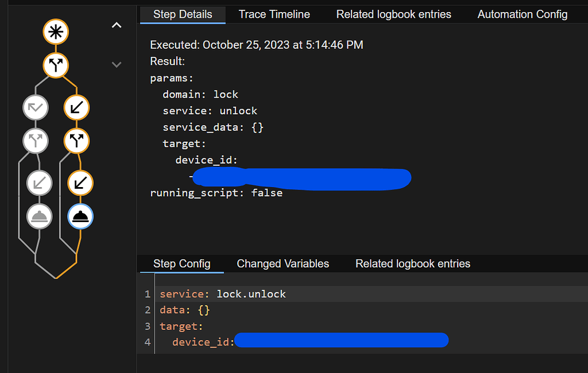Open the top Related logbook entries tab
The image size is (588, 373).
(x=393, y=14)
